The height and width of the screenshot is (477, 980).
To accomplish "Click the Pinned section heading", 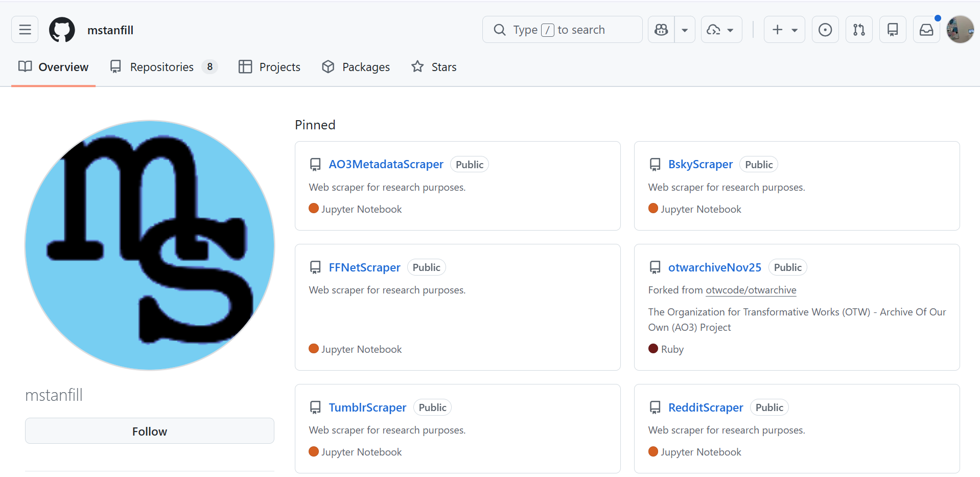I will click(315, 125).
